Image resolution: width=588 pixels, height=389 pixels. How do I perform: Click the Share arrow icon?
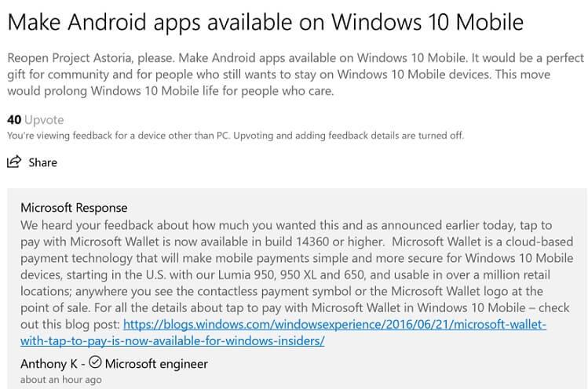(x=14, y=162)
